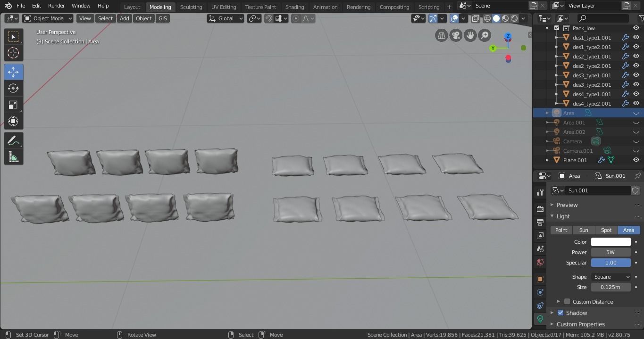Open the Physics properties tab
Viewport: 644px width, 339px height.
(540, 292)
